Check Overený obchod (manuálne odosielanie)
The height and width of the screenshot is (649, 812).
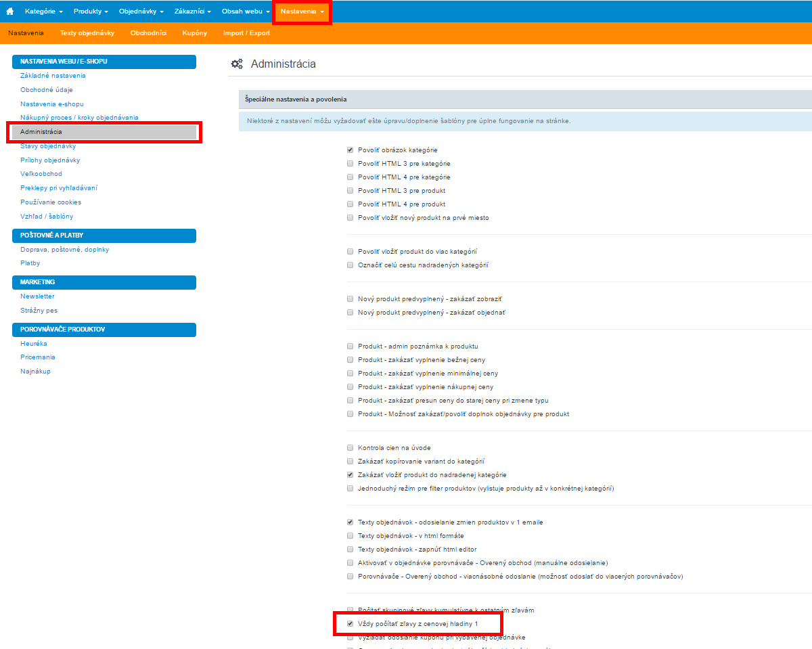click(x=351, y=563)
